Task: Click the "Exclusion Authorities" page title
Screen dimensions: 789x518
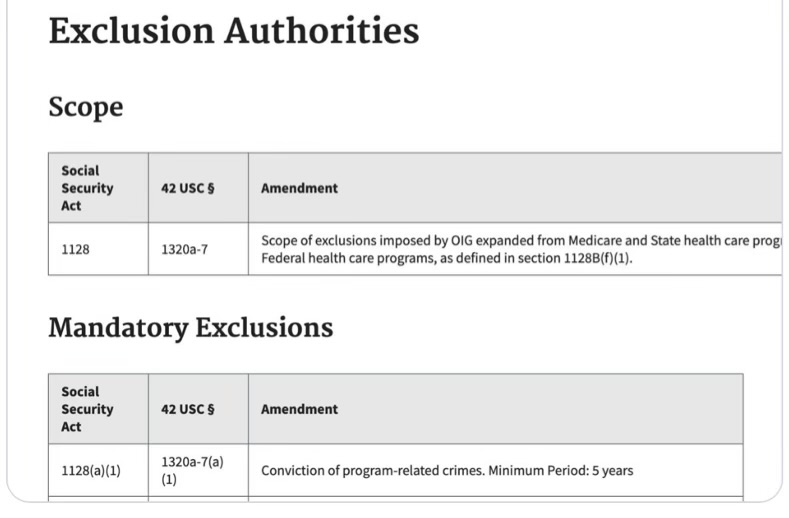Action: 233,31
